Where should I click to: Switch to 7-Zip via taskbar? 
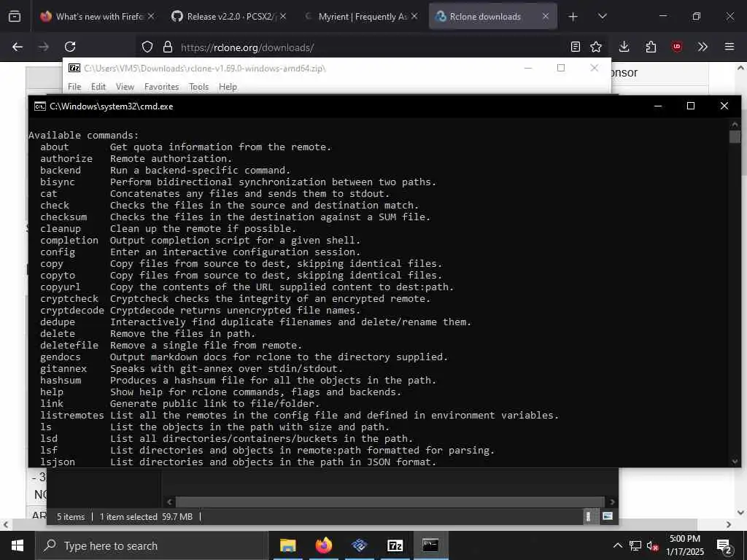pos(395,545)
